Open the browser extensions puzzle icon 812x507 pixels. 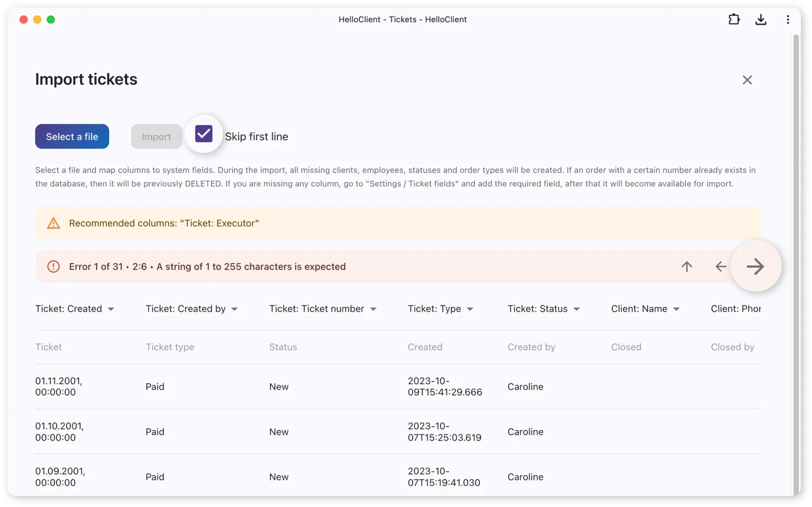click(x=734, y=19)
